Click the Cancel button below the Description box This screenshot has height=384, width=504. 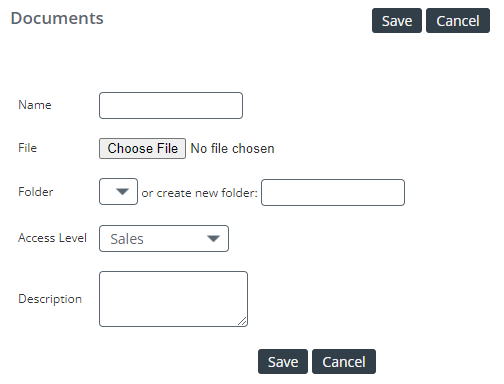point(344,362)
